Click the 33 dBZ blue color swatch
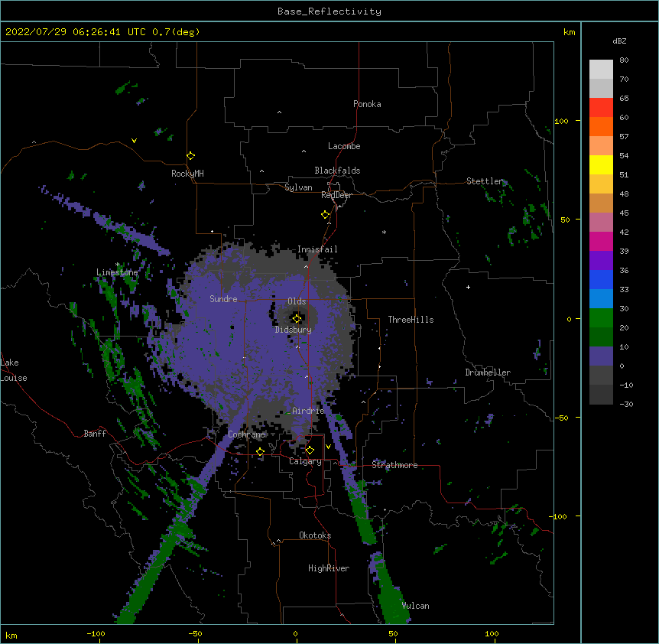This screenshot has height=644, width=659. (x=601, y=298)
